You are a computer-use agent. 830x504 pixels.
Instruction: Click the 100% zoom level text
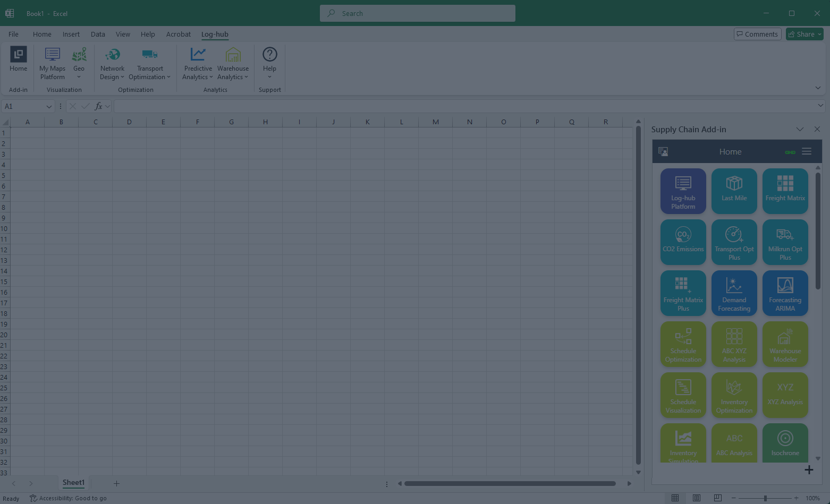812,498
